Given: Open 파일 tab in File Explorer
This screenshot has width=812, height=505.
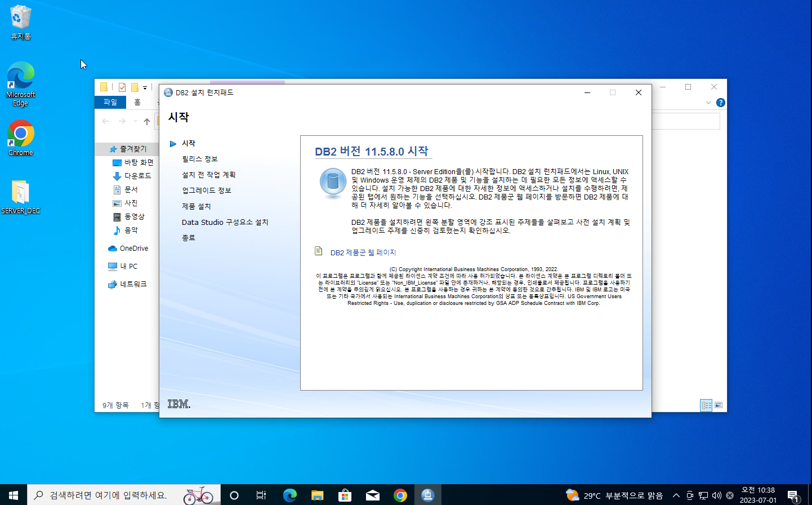Looking at the screenshot, I should (110, 102).
